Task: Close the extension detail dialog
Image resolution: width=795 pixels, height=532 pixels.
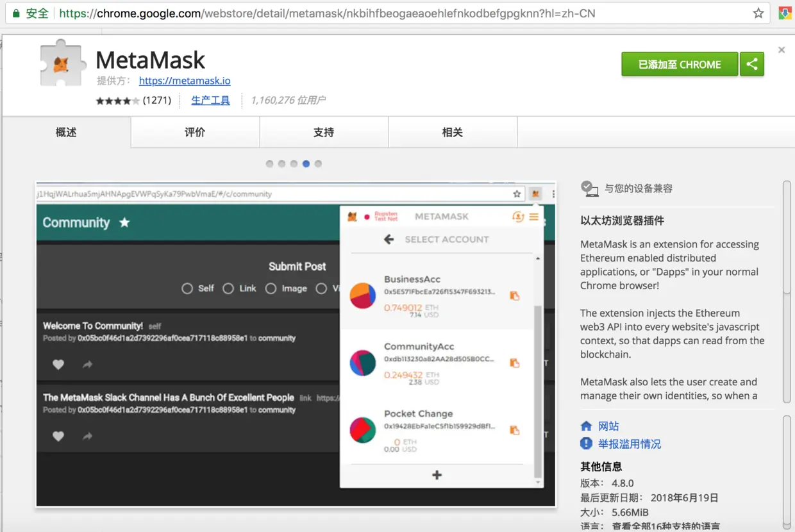Action: (x=781, y=50)
